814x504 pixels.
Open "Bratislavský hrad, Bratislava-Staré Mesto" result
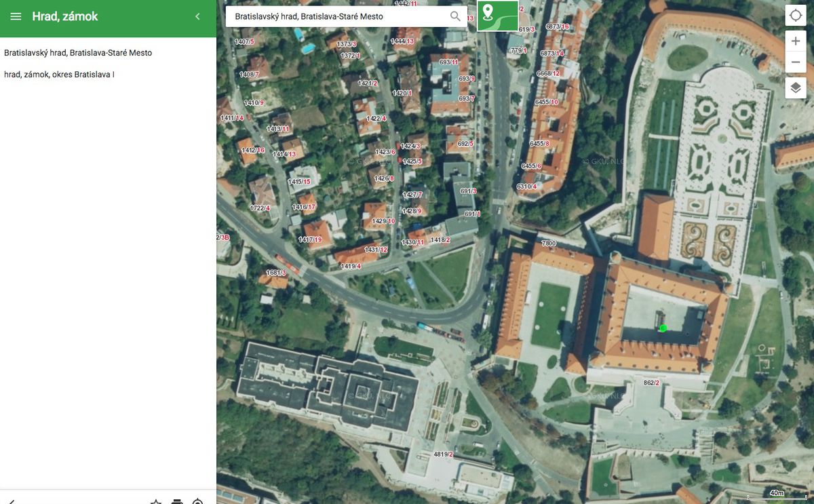coord(78,52)
